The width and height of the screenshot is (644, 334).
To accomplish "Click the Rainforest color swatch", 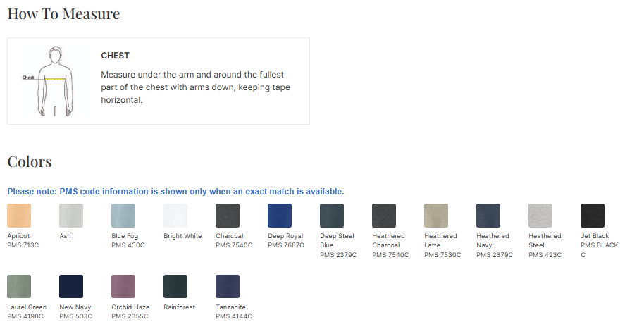I will point(175,287).
